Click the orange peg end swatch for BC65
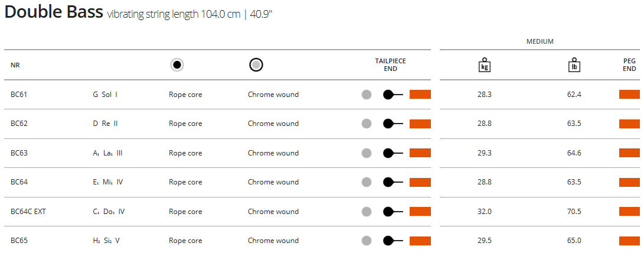Image resolution: width=644 pixels, height=256 pixels. [629, 241]
